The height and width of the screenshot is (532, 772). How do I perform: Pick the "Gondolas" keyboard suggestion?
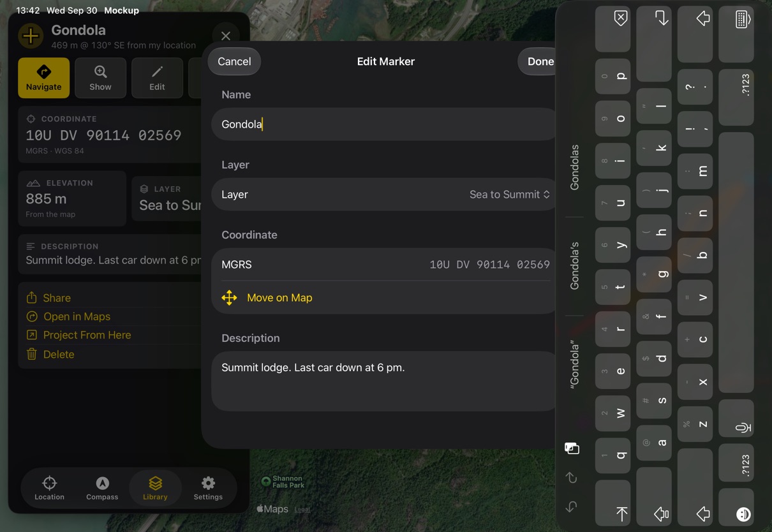coord(574,167)
